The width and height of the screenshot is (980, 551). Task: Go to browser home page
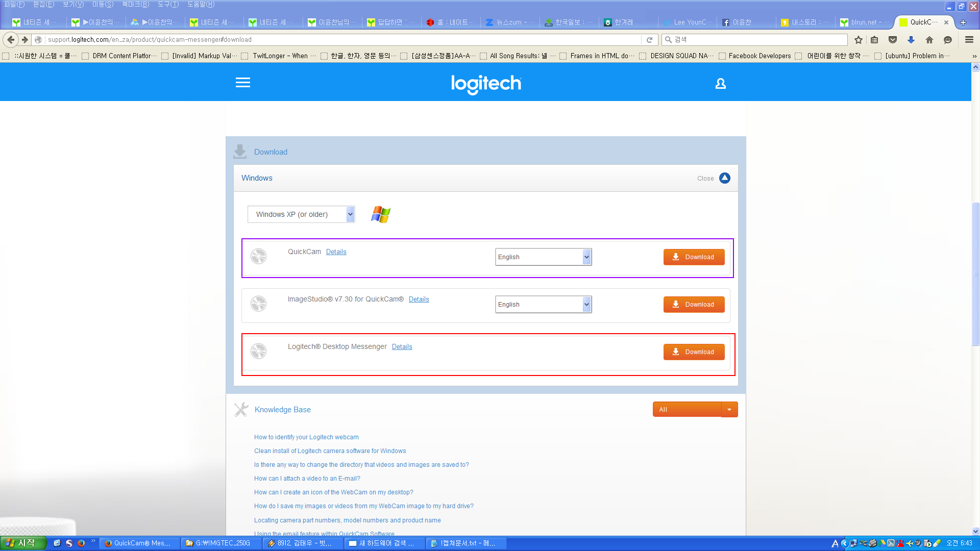929,40
